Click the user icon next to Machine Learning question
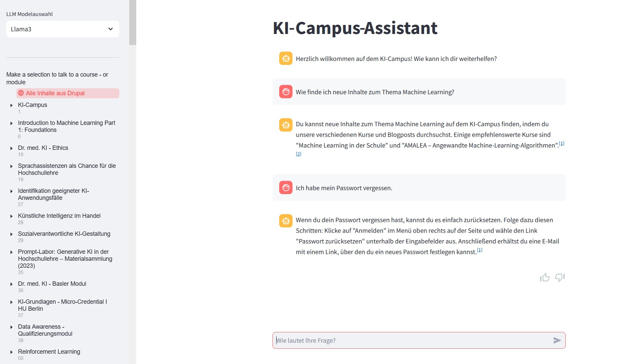The image size is (642, 364). click(x=285, y=92)
